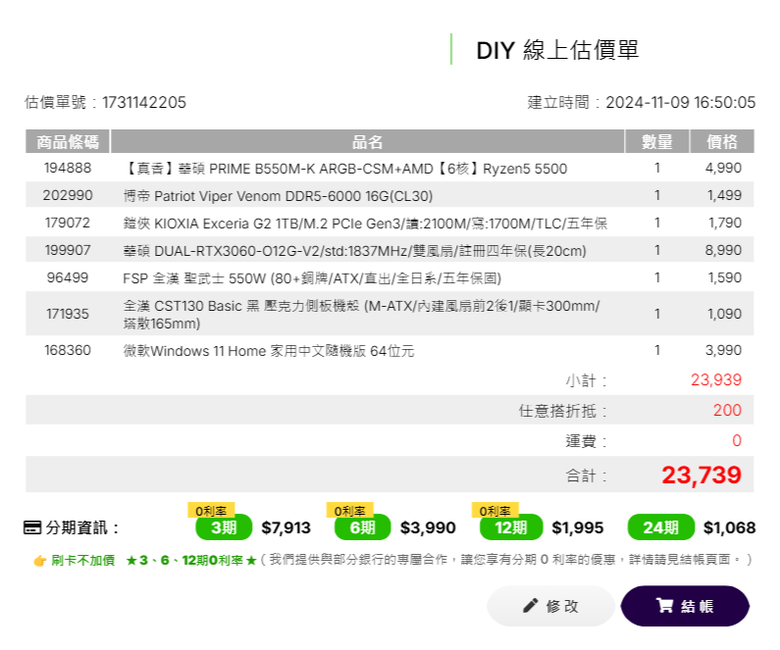Image resolution: width=780 pixels, height=650 pixels.
Task: Click product code 171935
Action: point(68,314)
